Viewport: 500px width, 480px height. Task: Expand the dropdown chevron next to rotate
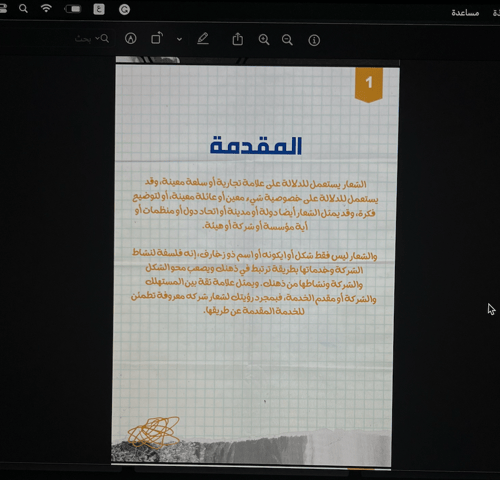tap(179, 39)
